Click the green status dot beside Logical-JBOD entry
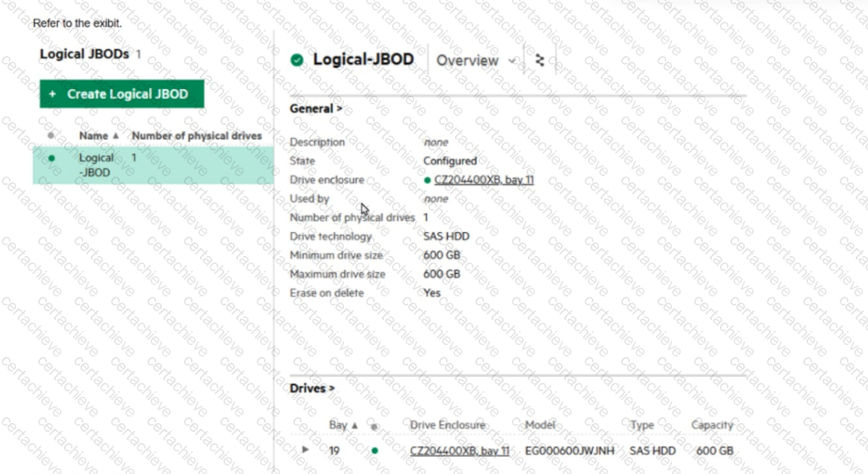Viewport: 868px width, 474px height. click(50, 158)
